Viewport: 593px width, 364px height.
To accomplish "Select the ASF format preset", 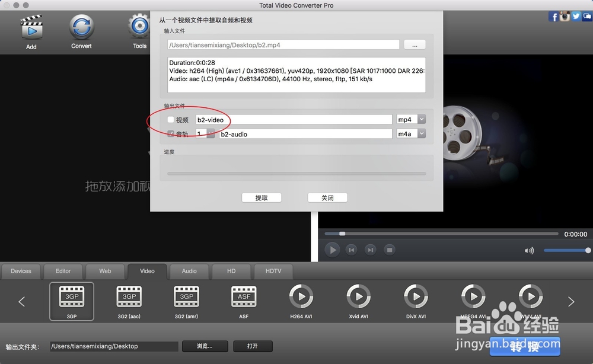I will 244,301.
